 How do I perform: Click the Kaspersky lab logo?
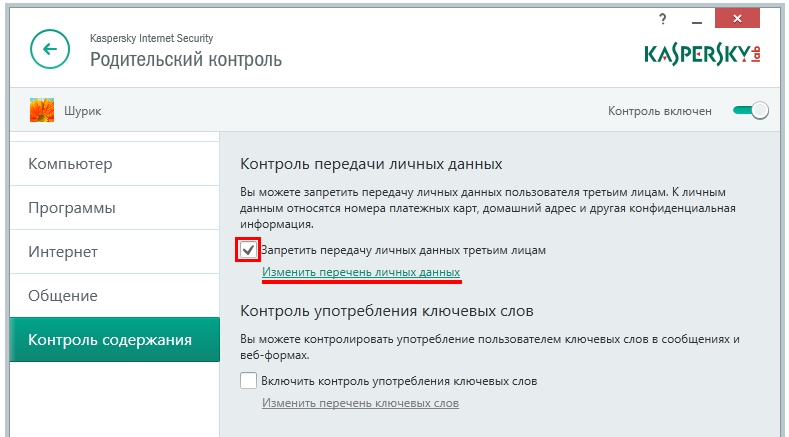(709, 53)
